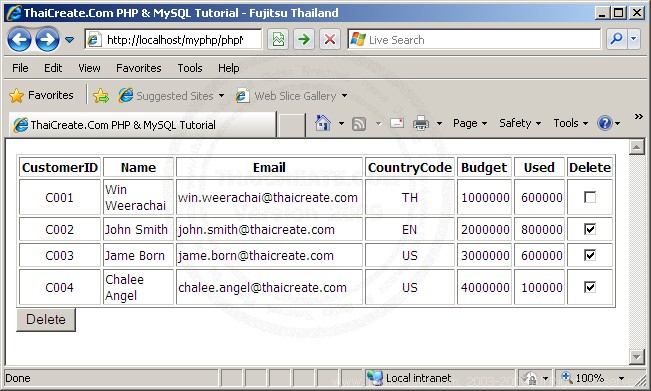
Task: Click the CustomerID column header
Action: coord(60,167)
